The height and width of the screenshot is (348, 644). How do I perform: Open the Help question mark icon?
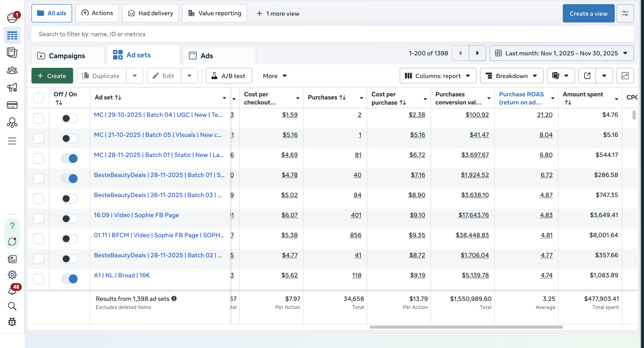pyautogui.click(x=12, y=226)
